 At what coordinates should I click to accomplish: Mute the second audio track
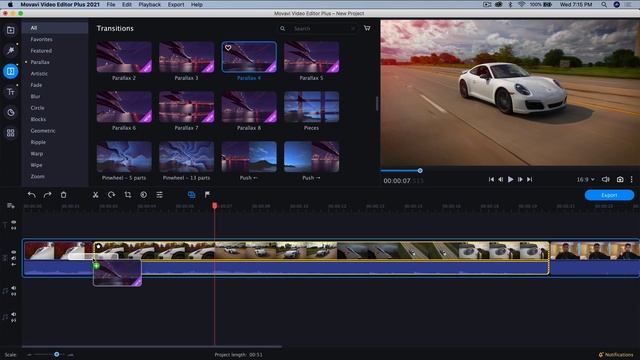pos(14,314)
